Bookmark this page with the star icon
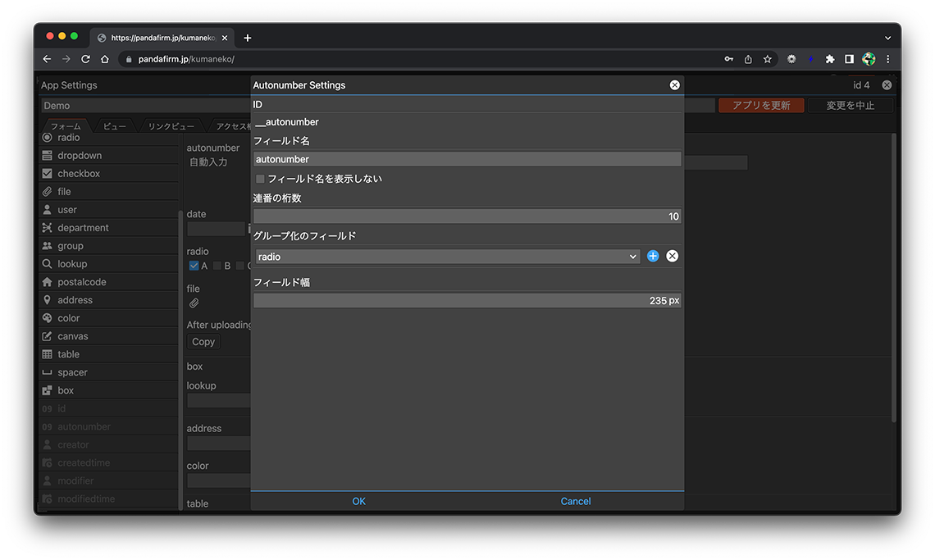The width and height of the screenshot is (935, 560). 768,59
